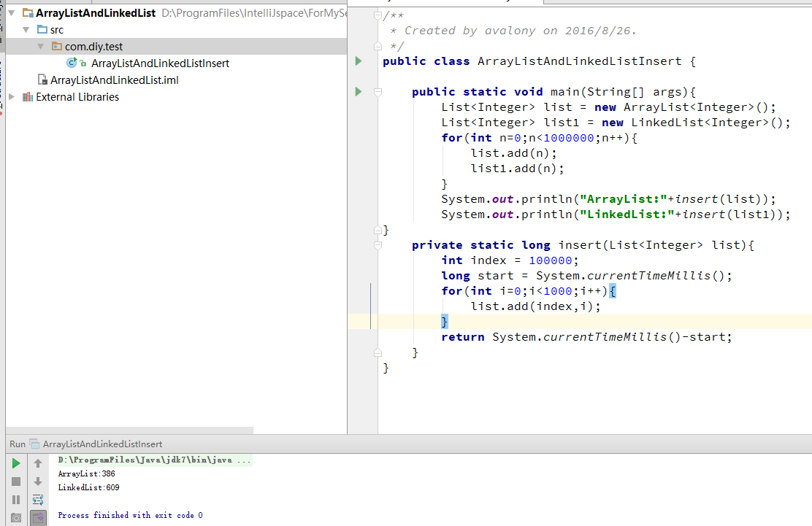Click the green Rerun button in Run panel

click(16, 463)
